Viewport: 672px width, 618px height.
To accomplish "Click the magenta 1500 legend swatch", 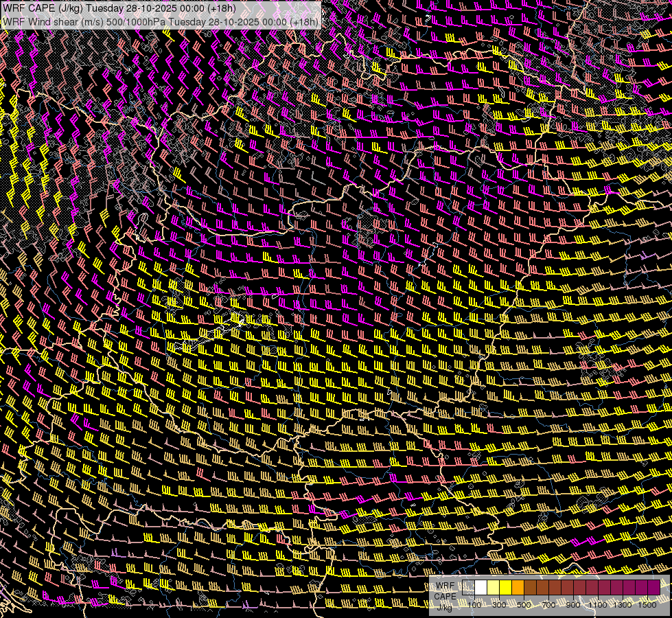I will tap(654, 588).
